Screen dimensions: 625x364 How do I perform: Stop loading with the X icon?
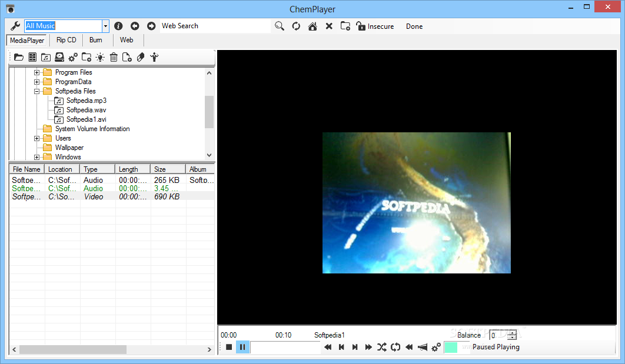[329, 26]
